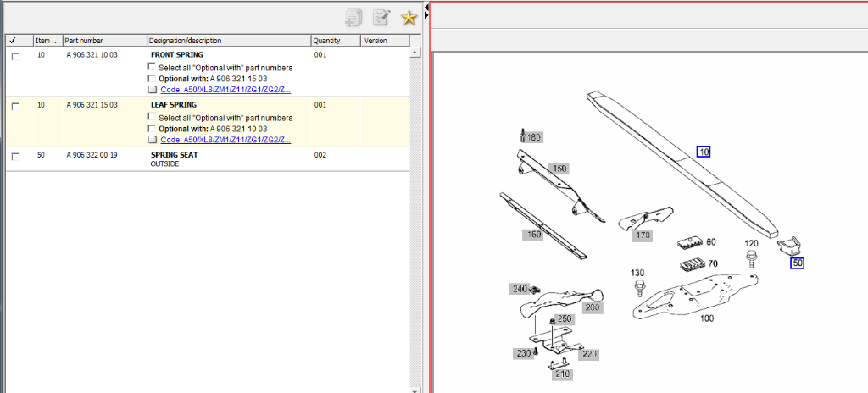868x393 pixels.
Task: Select callout 10 on the diagram
Action: tap(704, 152)
